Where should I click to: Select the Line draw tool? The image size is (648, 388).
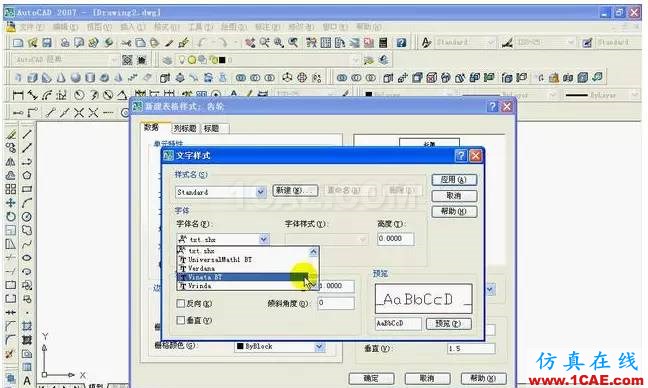point(27,134)
